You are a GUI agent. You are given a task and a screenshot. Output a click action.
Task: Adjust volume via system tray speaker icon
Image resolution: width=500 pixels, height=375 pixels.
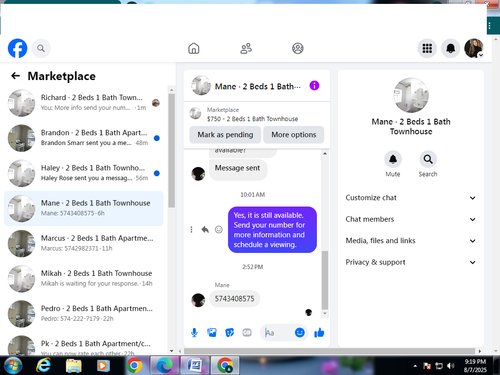pyautogui.click(x=451, y=366)
